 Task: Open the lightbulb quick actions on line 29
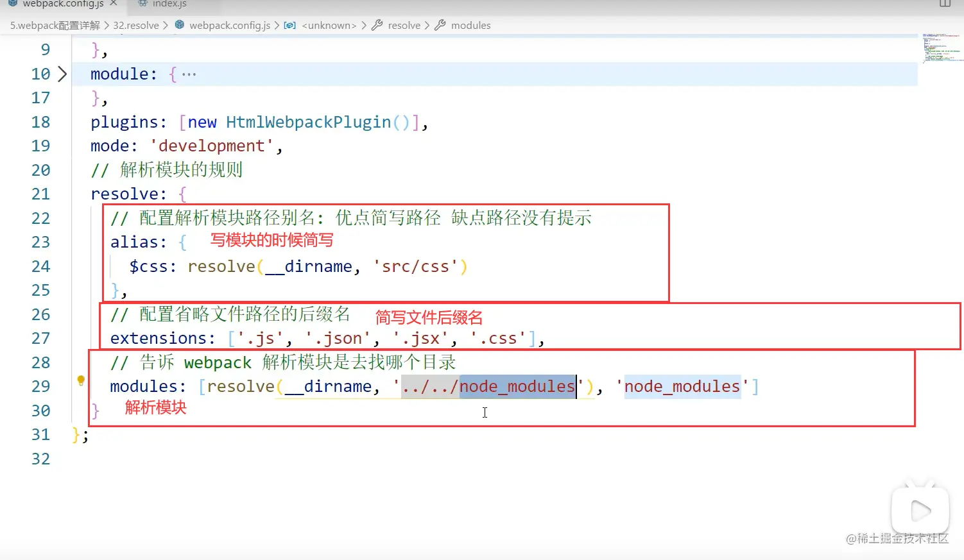click(81, 380)
